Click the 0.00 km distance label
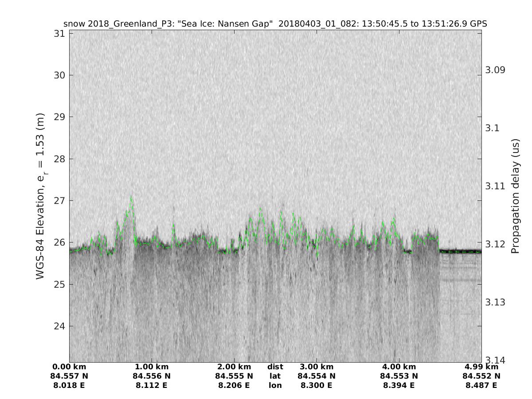Image resolution: width=532 pixels, height=399 pixels. coord(69,367)
